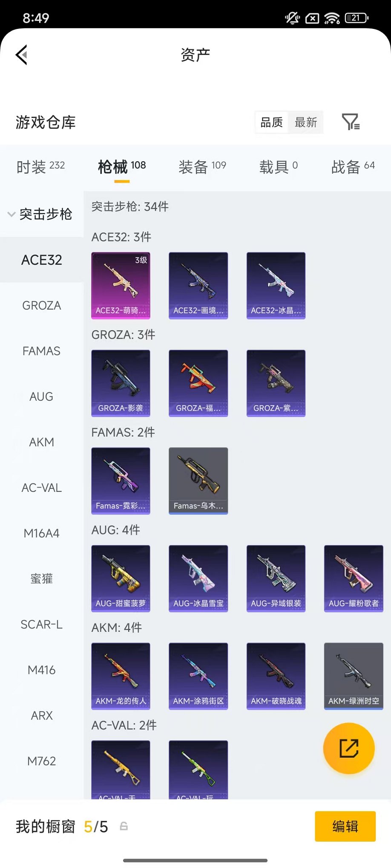Switch sorting to 品质
This screenshot has height=868, width=391.
(x=272, y=123)
